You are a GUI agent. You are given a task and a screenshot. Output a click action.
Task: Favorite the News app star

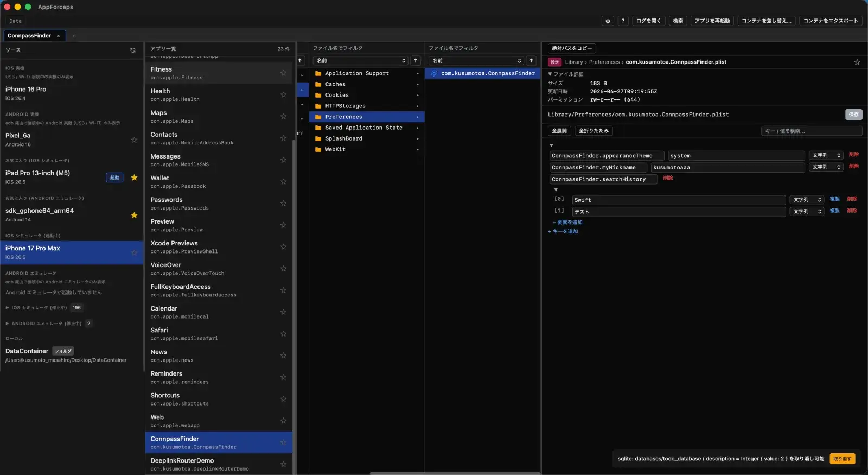click(283, 355)
